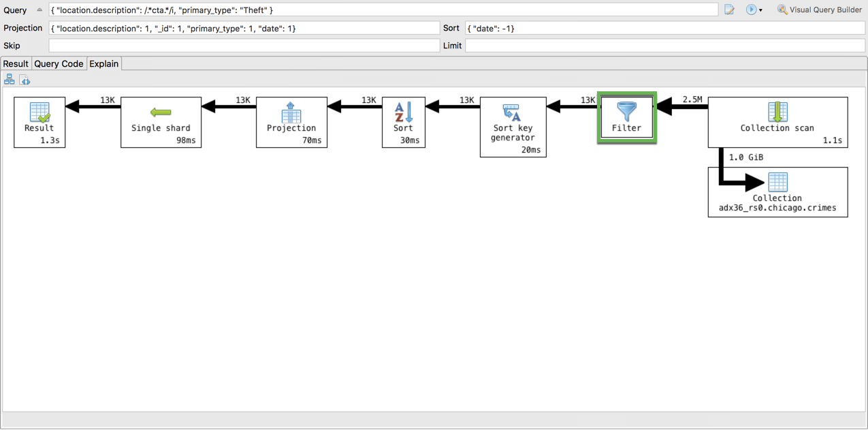Show raw JSON explain output via code icon
The width and height of the screenshot is (868, 430).
25,79
